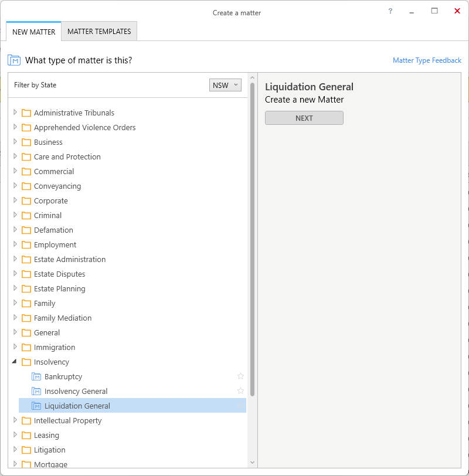
Task: Expand the Litigation tree node
Action: point(15,450)
